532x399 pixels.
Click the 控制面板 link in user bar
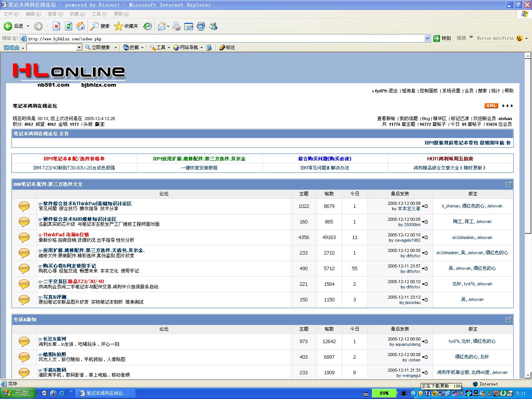click(x=429, y=91)
